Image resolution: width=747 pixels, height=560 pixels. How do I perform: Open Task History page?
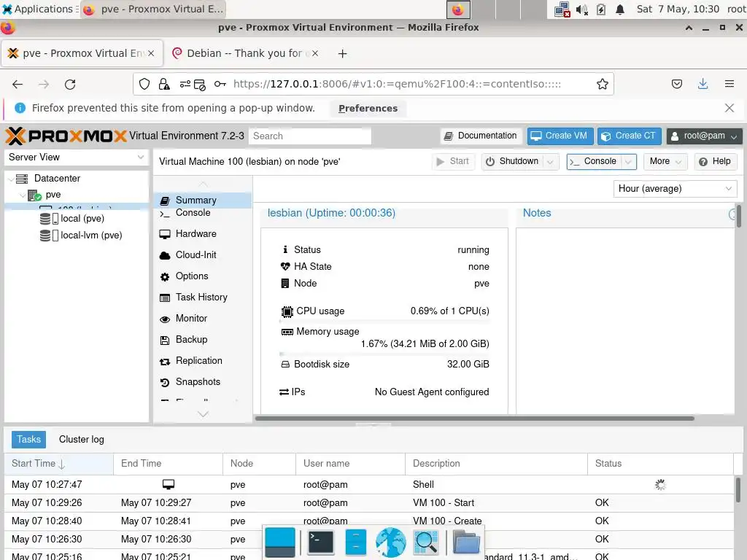[203, 297]
